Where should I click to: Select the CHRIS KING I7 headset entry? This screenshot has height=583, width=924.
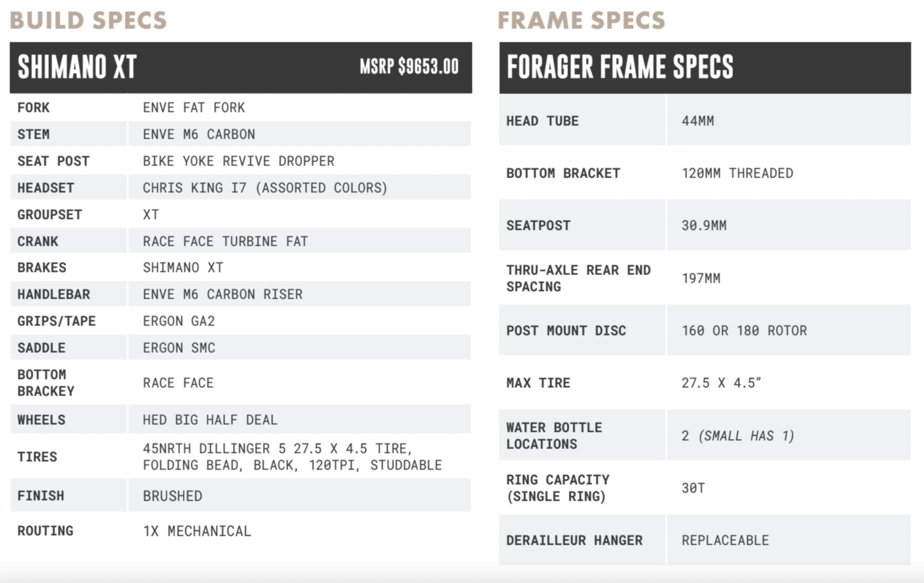pos(265,188)
